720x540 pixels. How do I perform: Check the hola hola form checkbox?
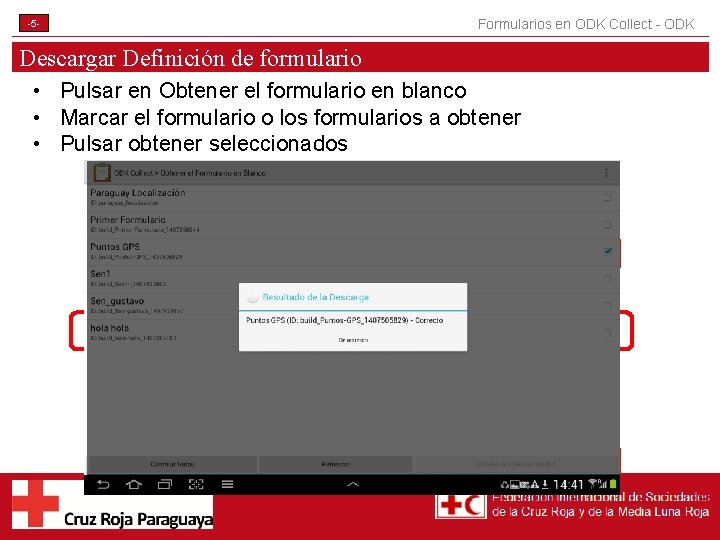[607, 332]
